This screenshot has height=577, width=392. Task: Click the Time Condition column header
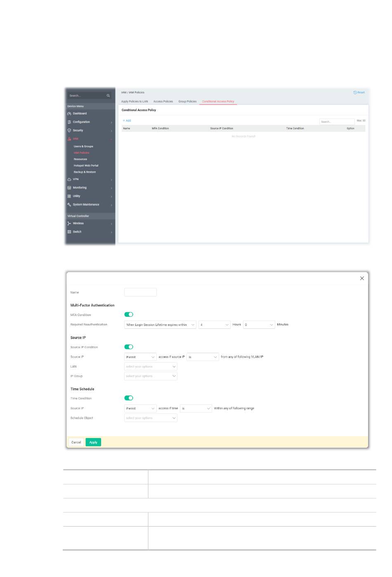[x=295, y=128]
